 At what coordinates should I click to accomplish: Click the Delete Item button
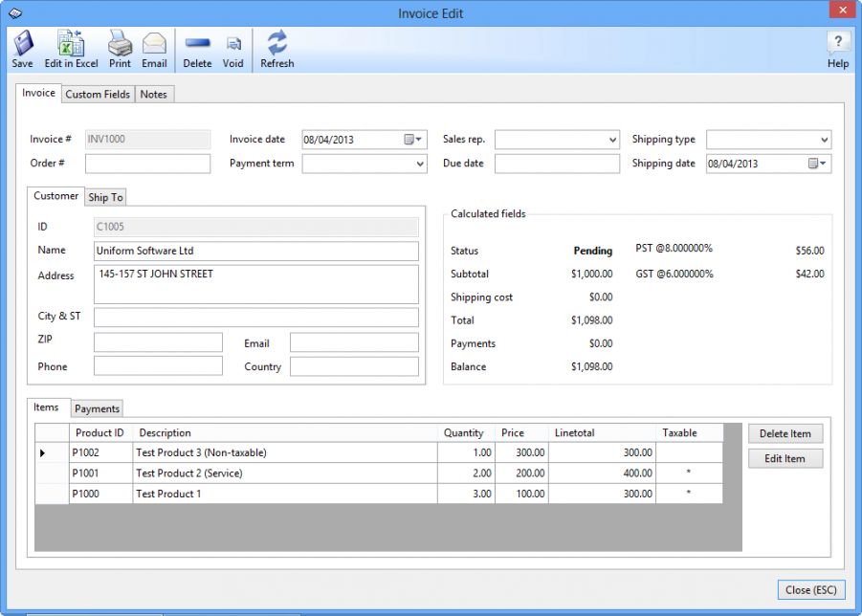[x=785, y=433]
